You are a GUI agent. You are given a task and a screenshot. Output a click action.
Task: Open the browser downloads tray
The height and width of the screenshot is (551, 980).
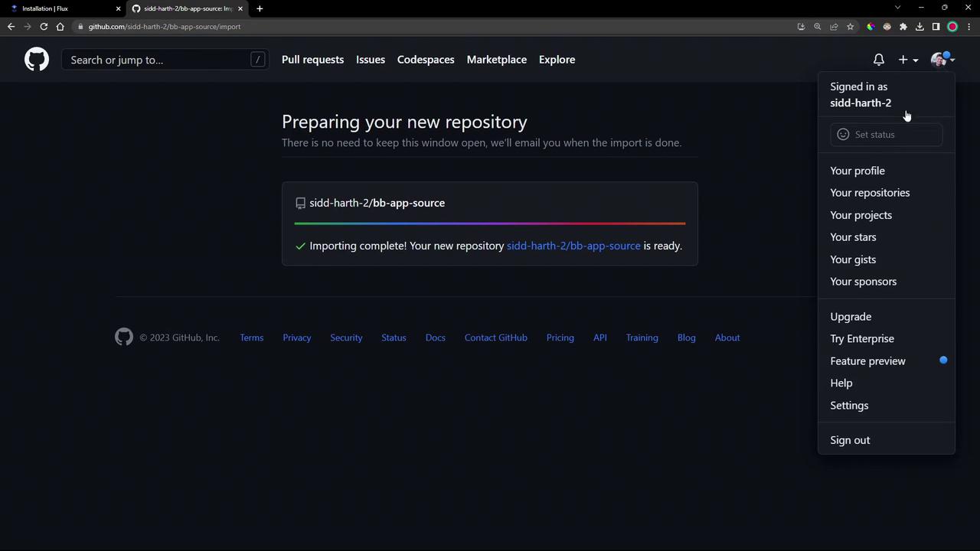pos(920,27)
